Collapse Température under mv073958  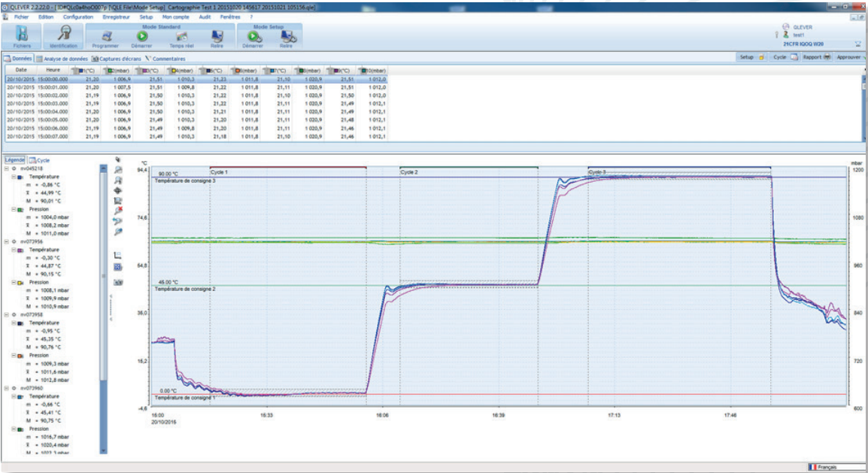14,323
